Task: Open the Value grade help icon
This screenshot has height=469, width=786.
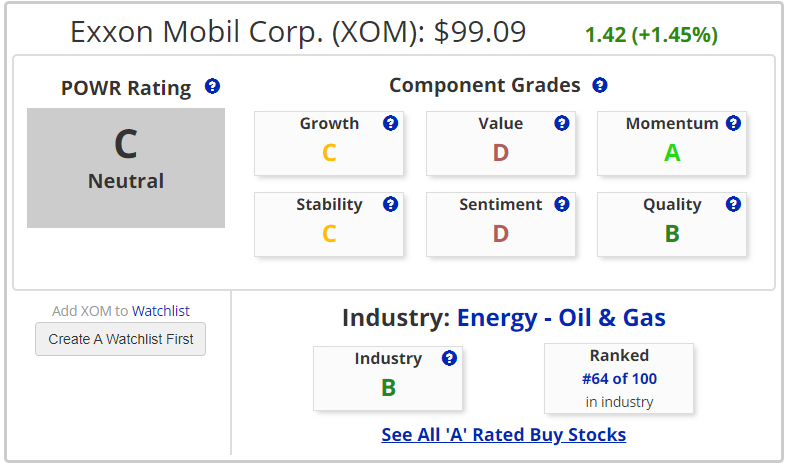Action: [562, 123]
